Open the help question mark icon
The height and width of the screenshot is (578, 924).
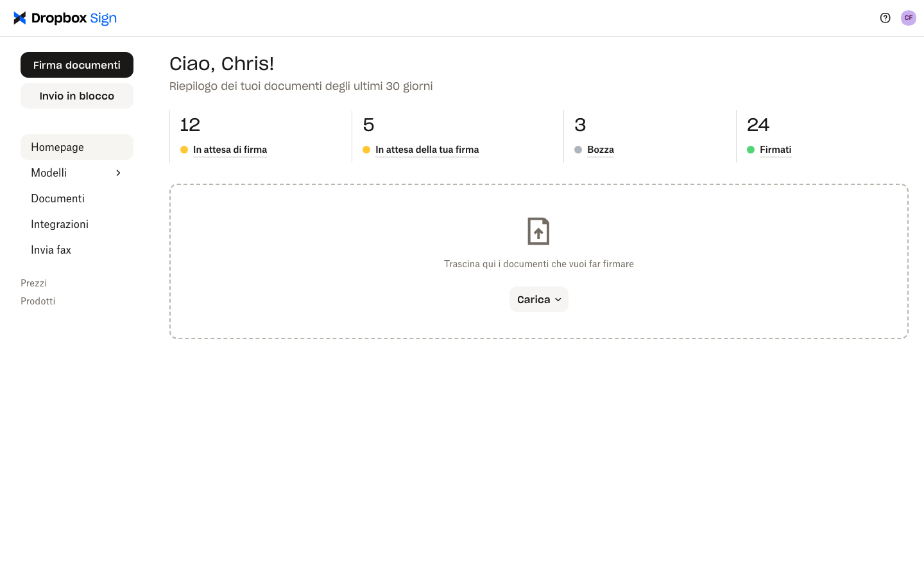(886, 18)
